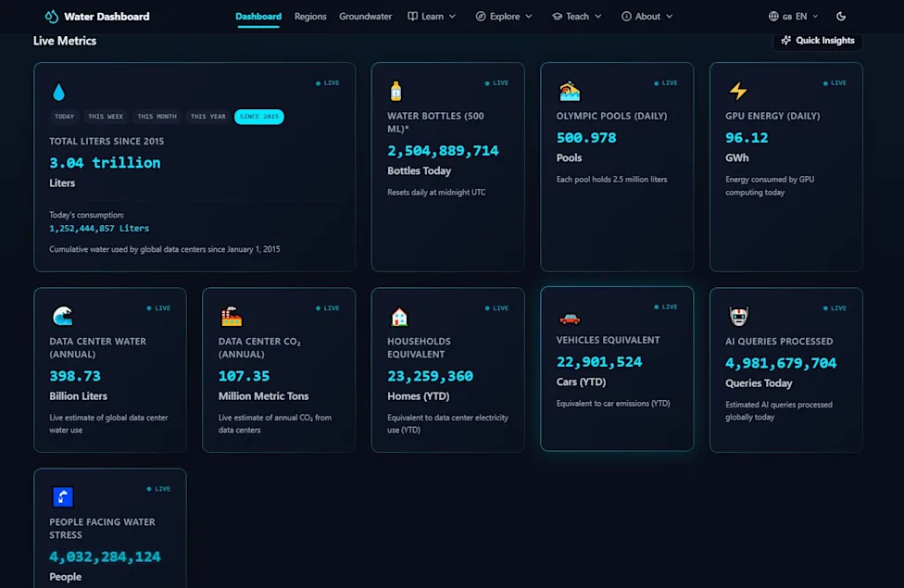This screenshot has height=588, width=904.
Task: Click the blue water drop icon in Total Liters card
Action: point(58,92)
